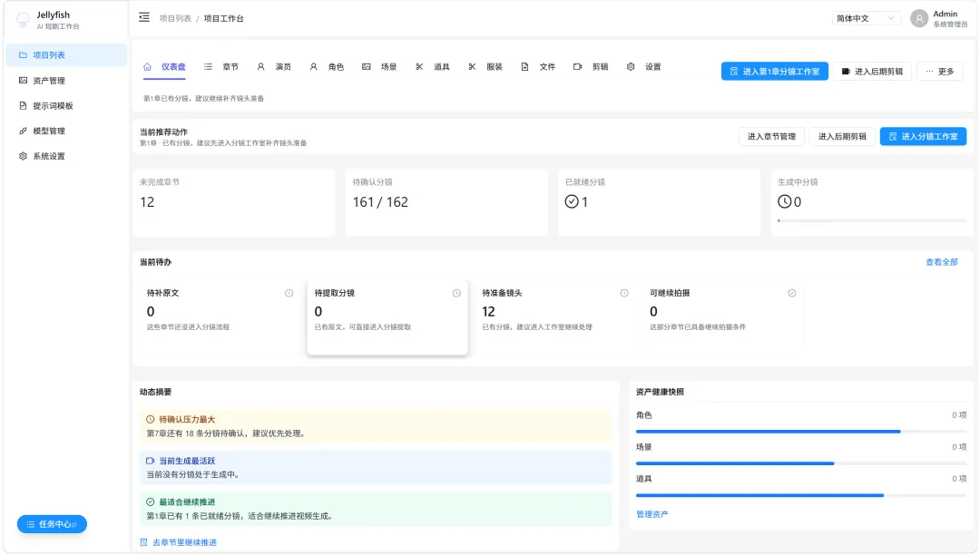Select 提示词模板 in the sidebar
The width and height of the screenshot is (980, 555).
[x=66, y=105]
